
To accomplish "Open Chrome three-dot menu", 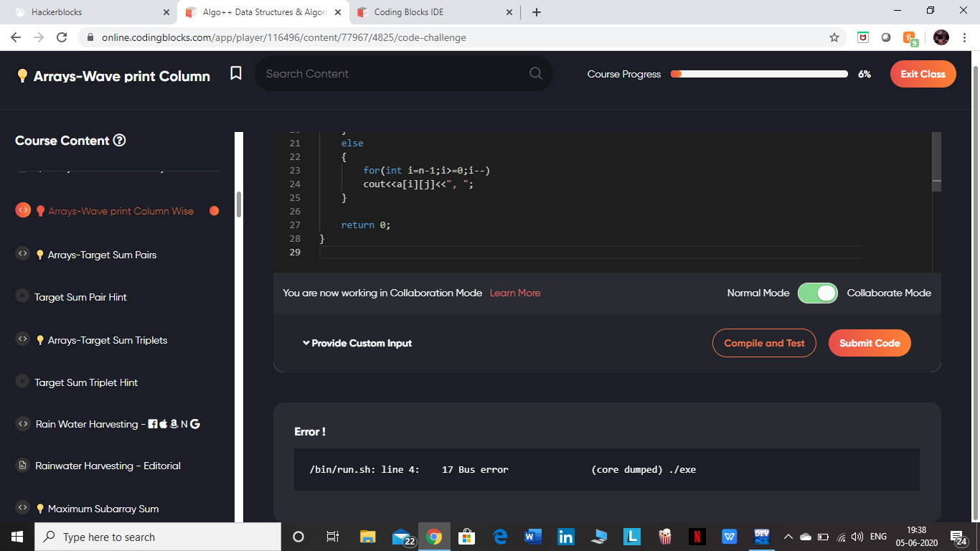I will coord(964,37).
